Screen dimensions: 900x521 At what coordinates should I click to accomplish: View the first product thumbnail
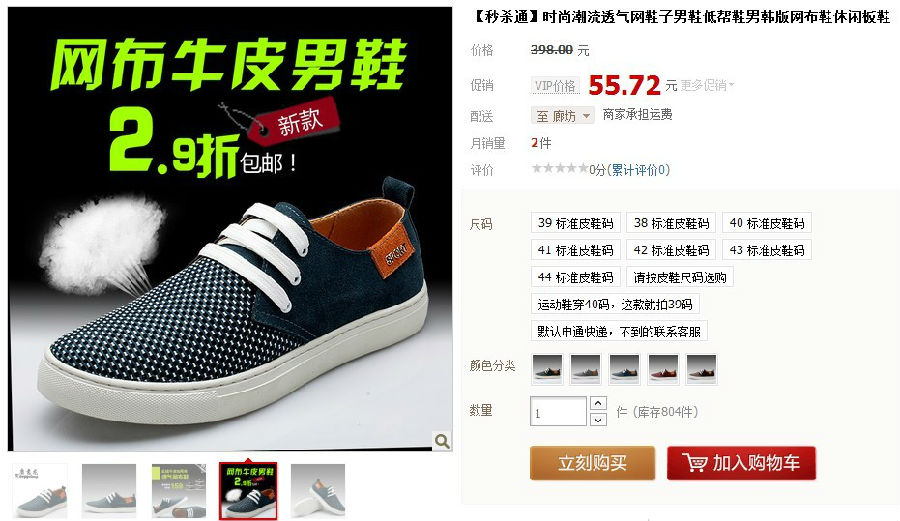[x=40, y=491]
